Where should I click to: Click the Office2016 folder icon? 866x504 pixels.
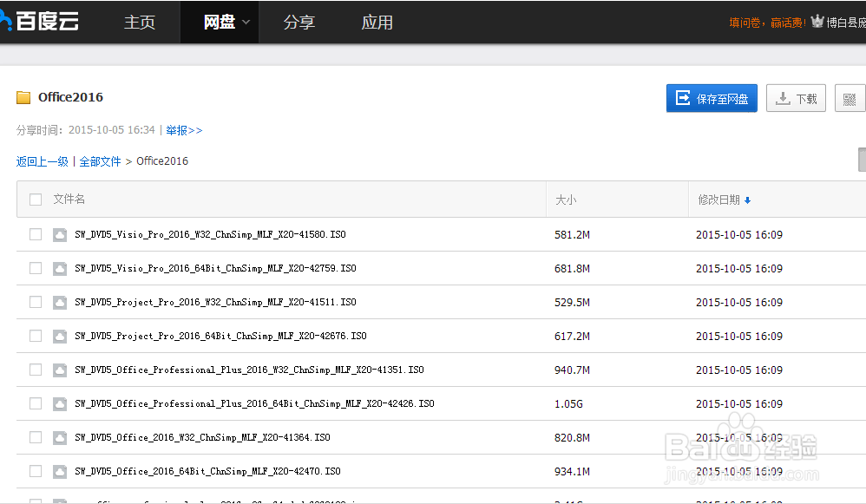(23, 97)
